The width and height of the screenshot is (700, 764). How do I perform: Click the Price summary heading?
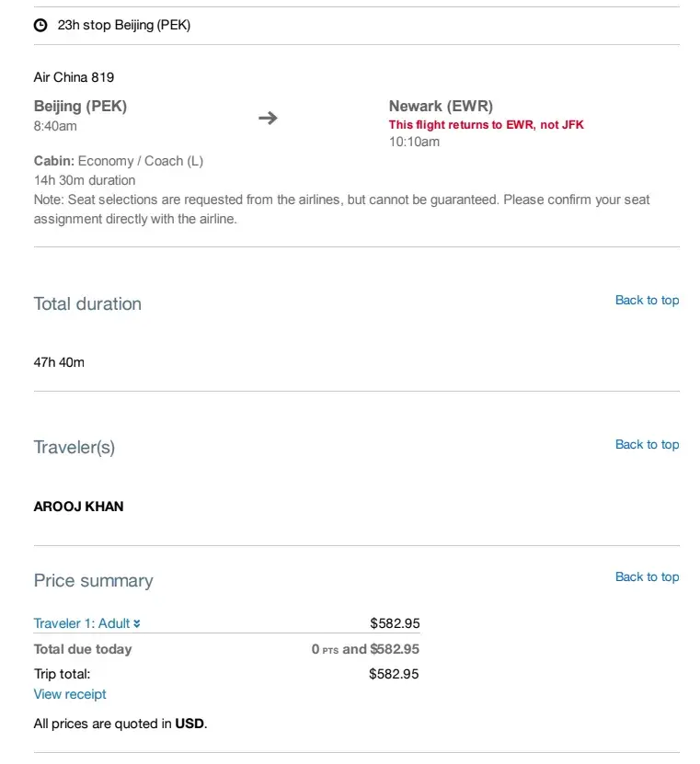coord(93,580)
